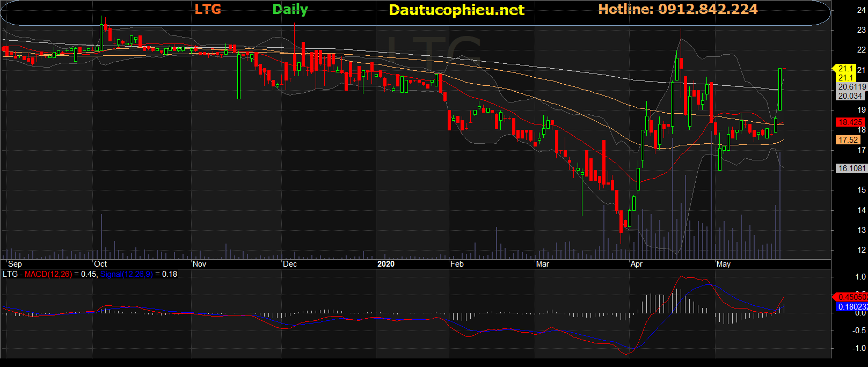Select the red 0.4505 MACD value tag

[852, 297]
